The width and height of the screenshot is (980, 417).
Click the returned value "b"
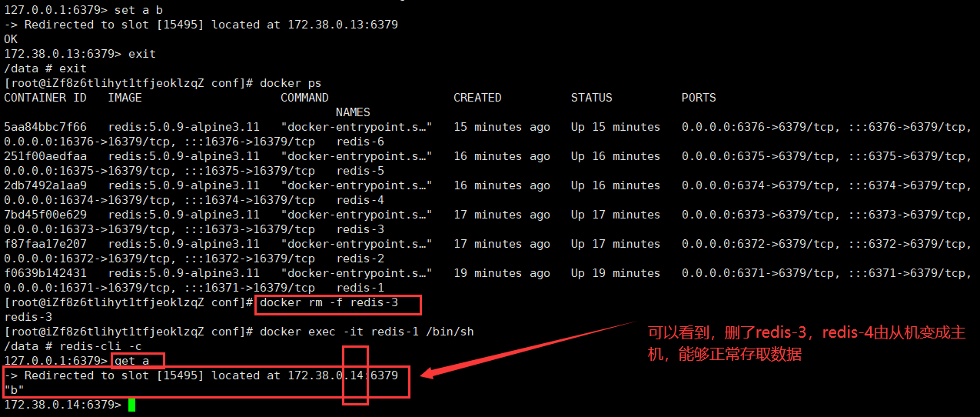pos(14,390)
